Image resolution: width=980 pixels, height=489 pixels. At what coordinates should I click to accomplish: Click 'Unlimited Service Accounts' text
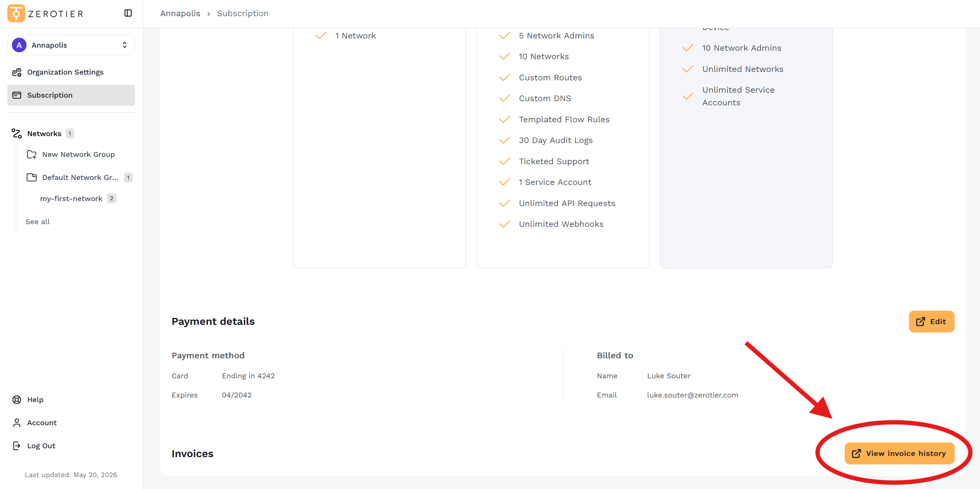738,96
